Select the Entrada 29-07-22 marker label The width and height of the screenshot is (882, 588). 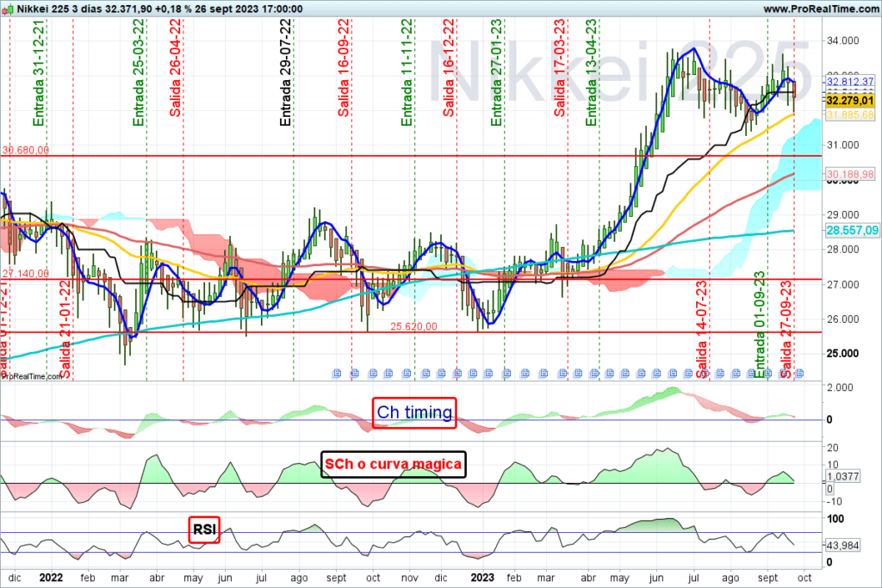click(286, 73)
